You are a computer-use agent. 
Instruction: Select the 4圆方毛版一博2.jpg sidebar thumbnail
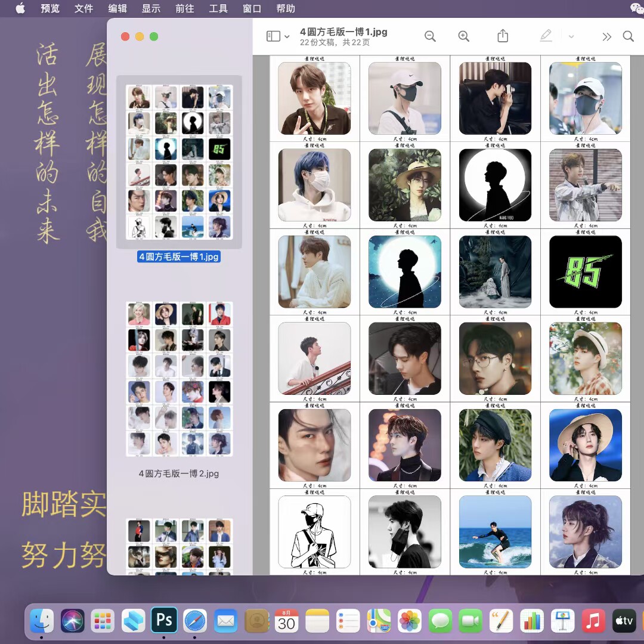[179, 379]
